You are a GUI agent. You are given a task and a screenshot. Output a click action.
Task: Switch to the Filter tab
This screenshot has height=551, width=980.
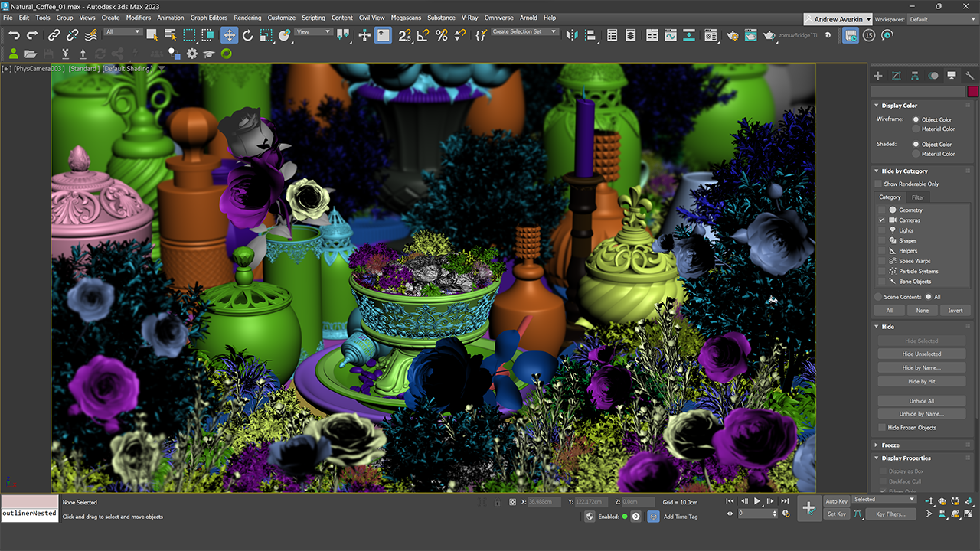tap(917, 197)
